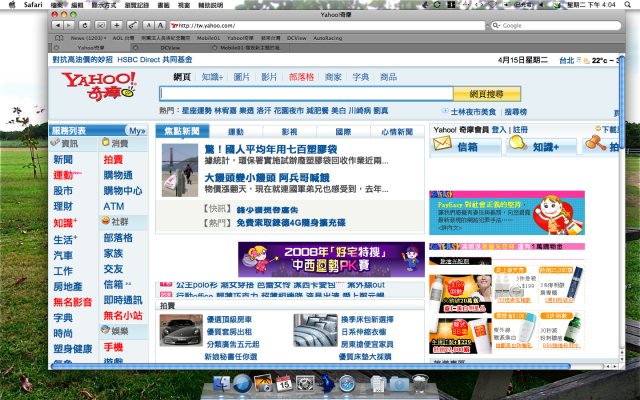640x400 pixels.
Task: Switch to the DCView browser tab
Action: pos(170,48)
